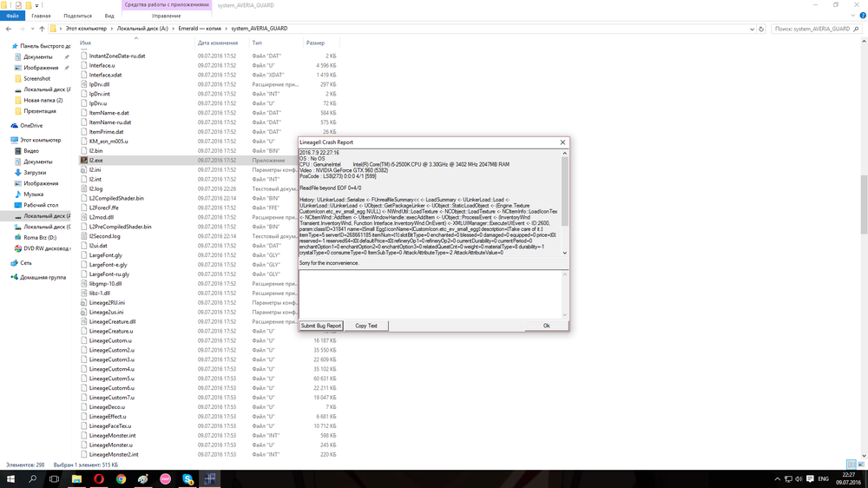Refresh the folder using the address bar icon
Screen dimensions: 868x488
[x=761, y=29]
